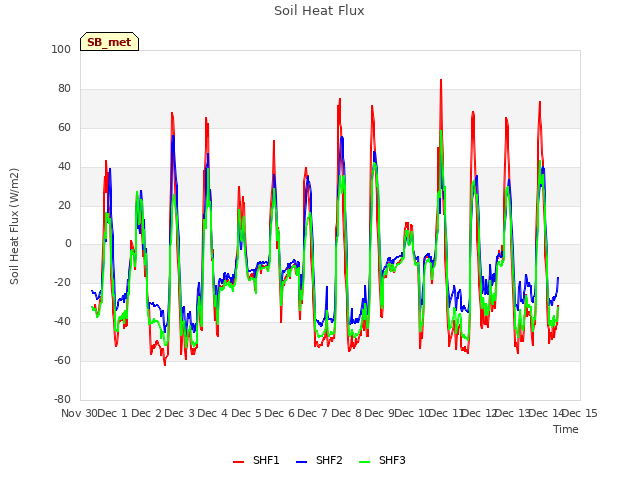Click the -60 y-axis tick label

coord(62,360)
